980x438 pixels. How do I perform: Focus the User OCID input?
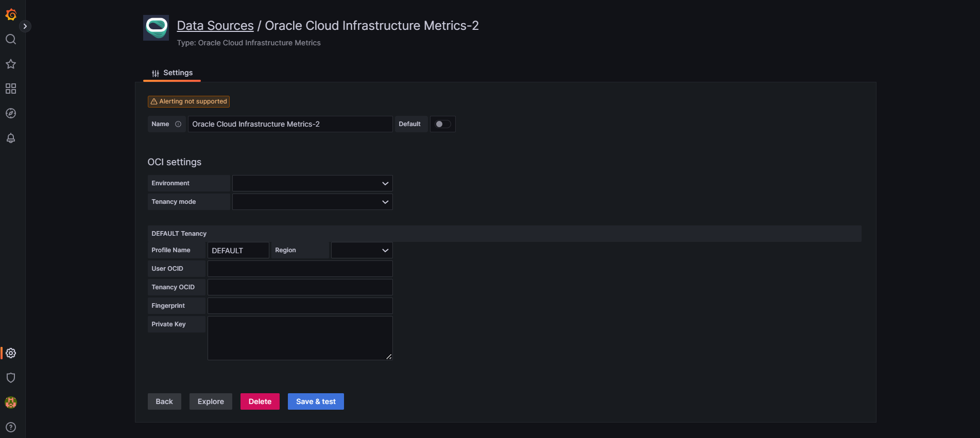point(300,269)
